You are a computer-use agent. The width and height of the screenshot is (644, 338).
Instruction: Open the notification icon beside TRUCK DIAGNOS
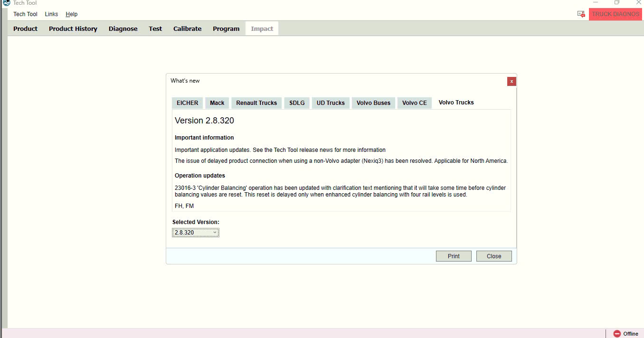pos(581,14)
